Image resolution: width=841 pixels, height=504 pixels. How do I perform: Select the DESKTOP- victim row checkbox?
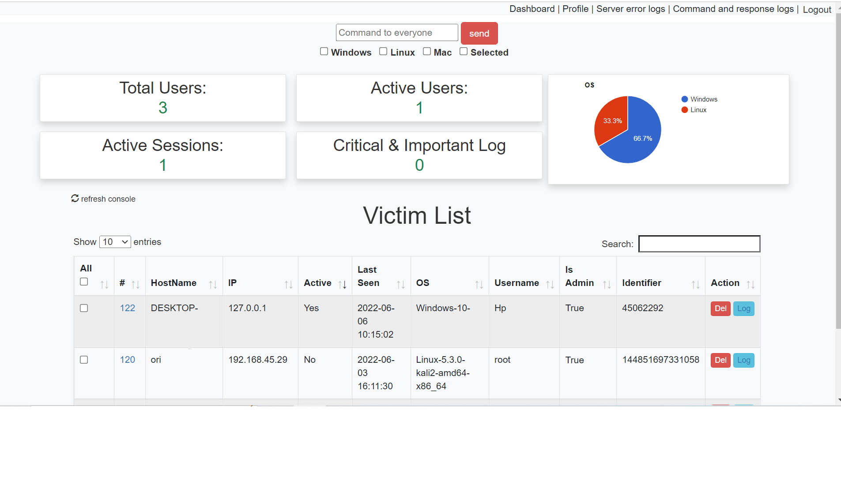(84, 308)
